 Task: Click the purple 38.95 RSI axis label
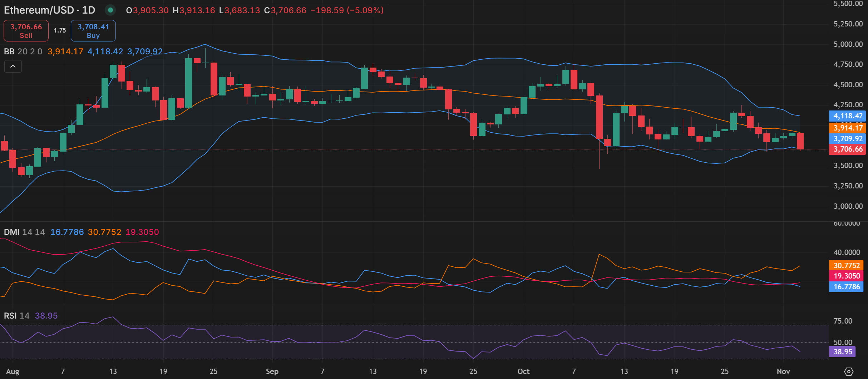(843, 352)
